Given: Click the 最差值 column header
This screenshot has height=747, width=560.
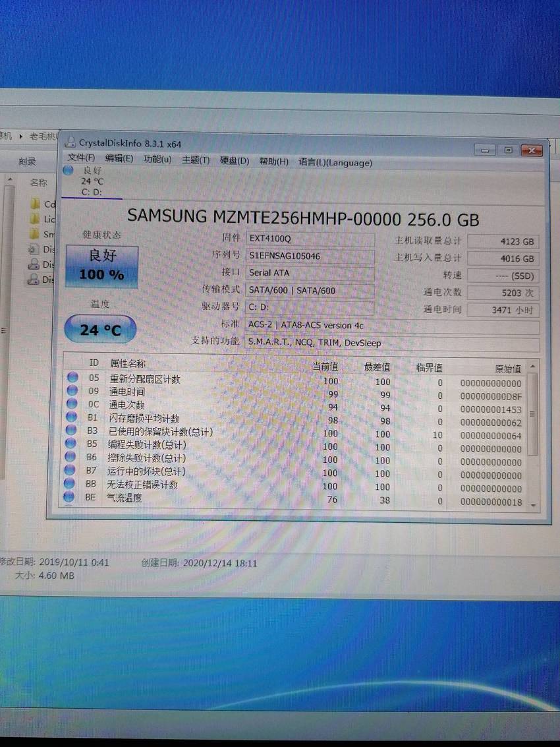Looking at the screenshot, I should pos(377,367).
